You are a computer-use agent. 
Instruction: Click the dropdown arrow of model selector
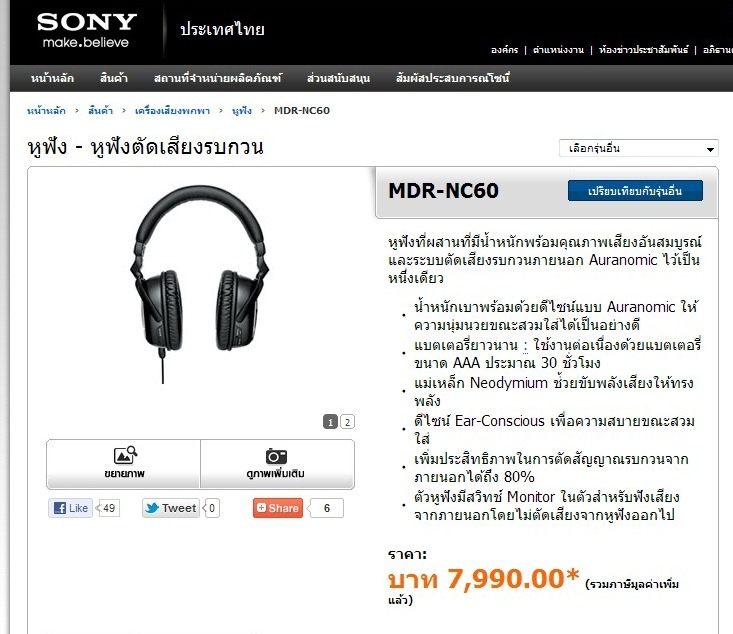710,150
